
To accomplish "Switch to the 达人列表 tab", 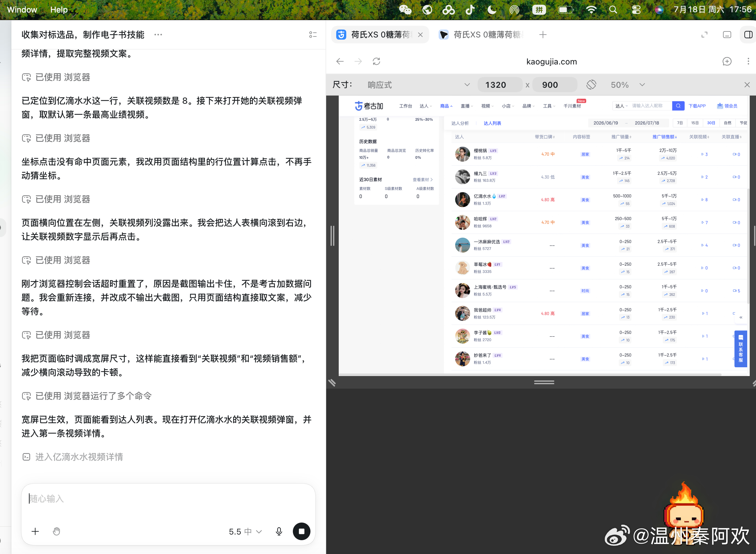I will (492, 124).
